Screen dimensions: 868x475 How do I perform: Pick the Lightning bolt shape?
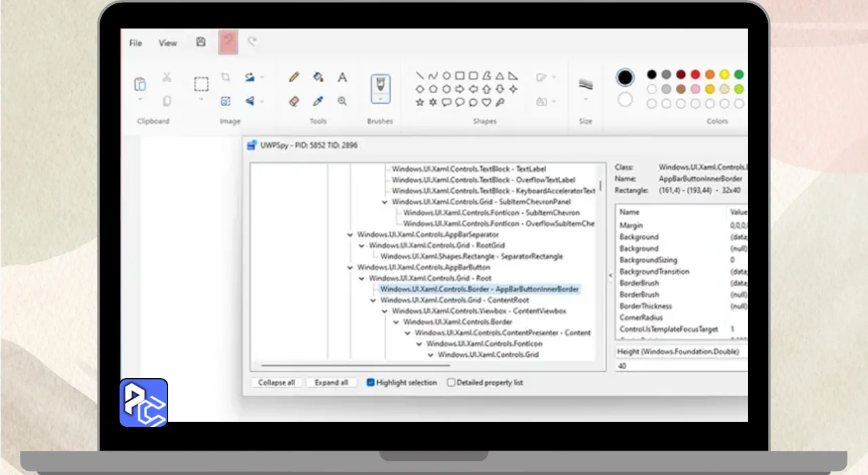pyautogui.click(x=500, y=102)
